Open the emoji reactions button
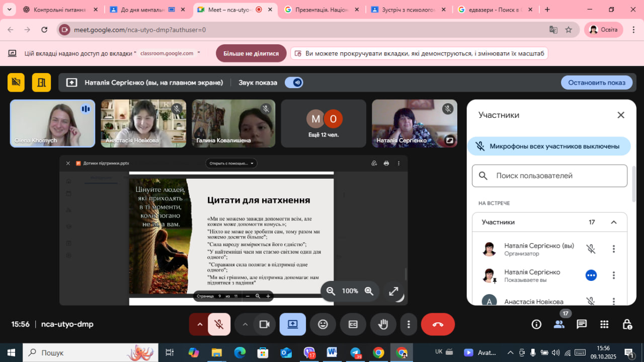 coord(323,325)
